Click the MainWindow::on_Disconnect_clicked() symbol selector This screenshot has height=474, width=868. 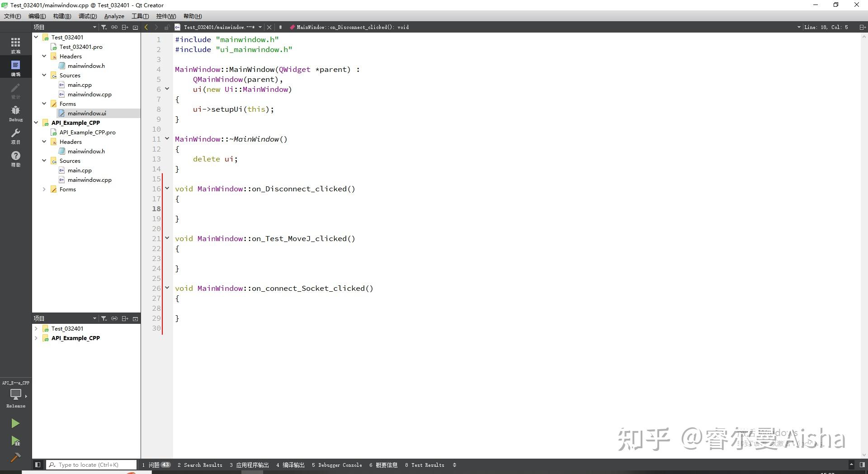tap(353, 27)
